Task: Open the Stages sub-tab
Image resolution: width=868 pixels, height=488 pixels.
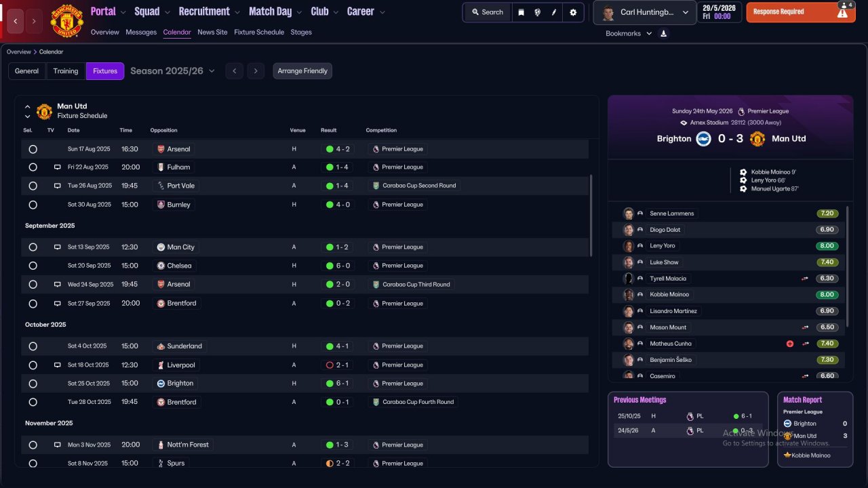Action: coord(301,32)
